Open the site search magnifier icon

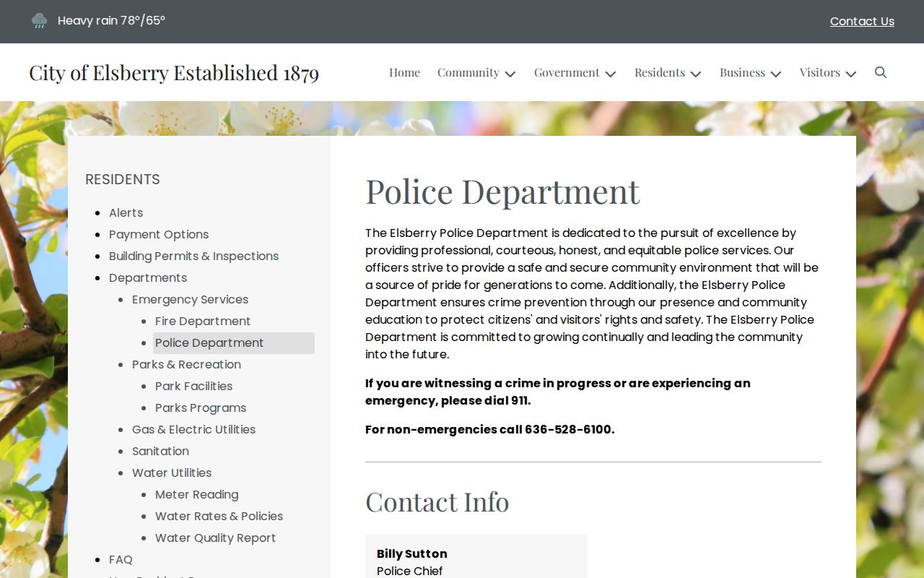[880, 72]
